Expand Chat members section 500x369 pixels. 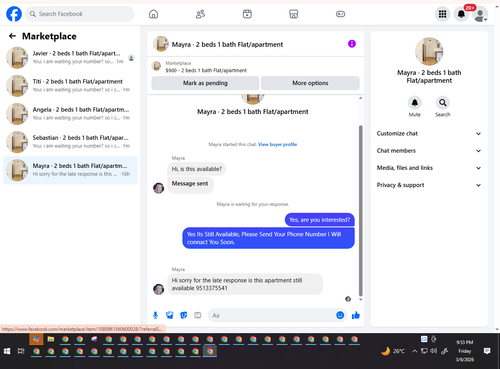click(x=429, y=151)
